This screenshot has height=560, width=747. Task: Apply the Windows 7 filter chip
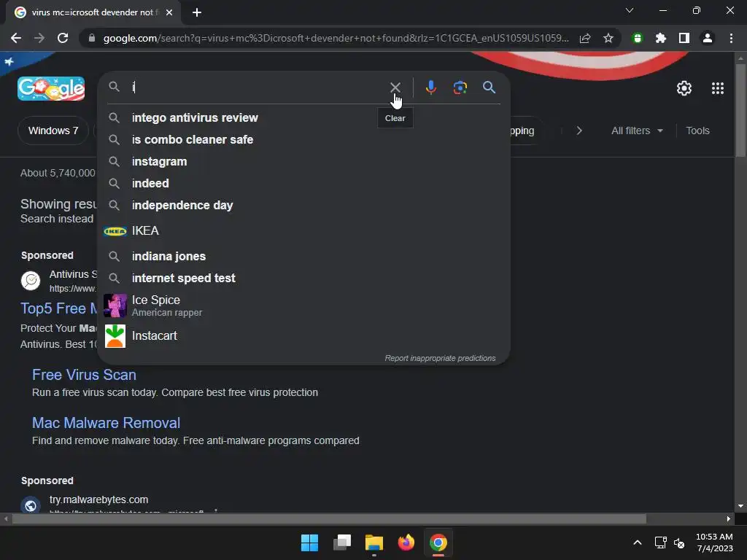[x=53, y=131]
